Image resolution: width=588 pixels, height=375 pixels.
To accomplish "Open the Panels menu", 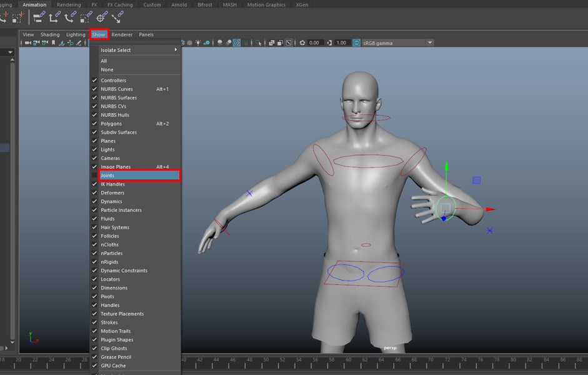I will (146, 34).
